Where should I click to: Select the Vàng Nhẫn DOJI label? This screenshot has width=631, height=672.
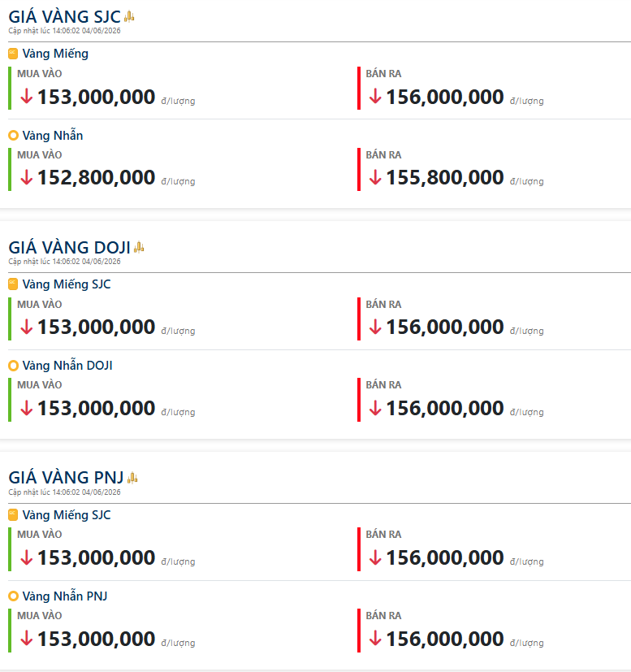[x=67, y=366]
